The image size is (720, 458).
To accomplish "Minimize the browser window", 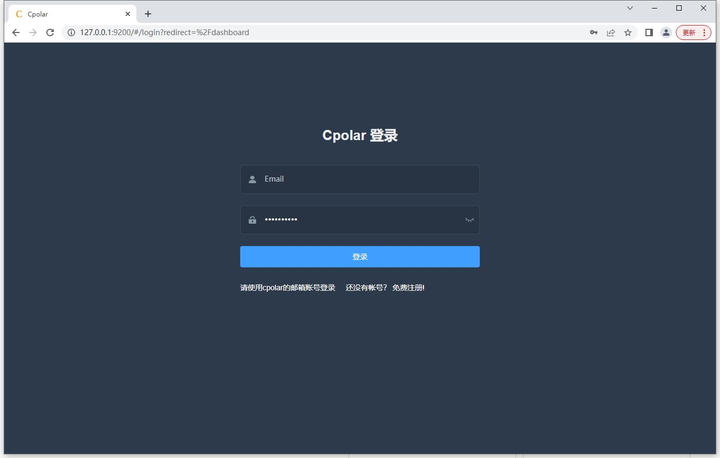I will point(654,8).
